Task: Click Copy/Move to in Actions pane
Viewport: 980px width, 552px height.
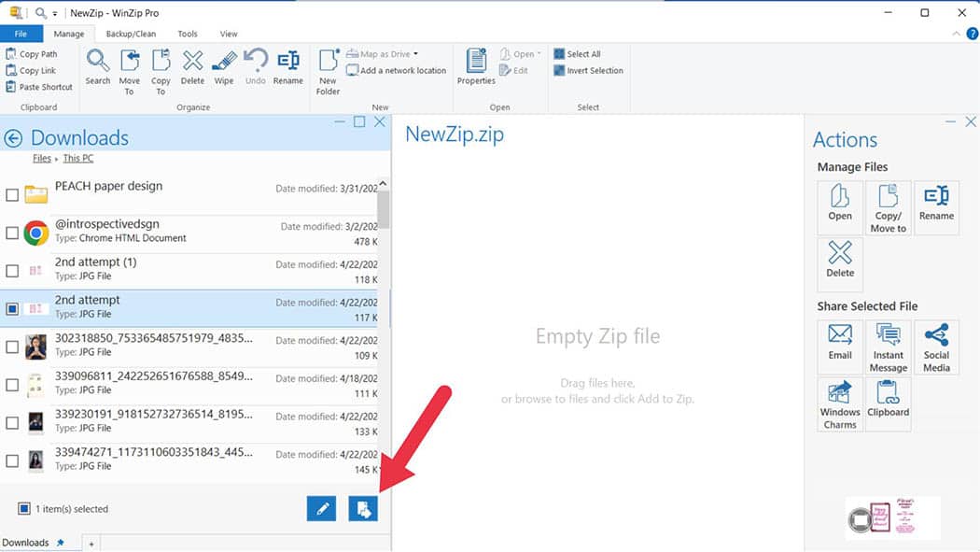Action: (x=889, y=208)
